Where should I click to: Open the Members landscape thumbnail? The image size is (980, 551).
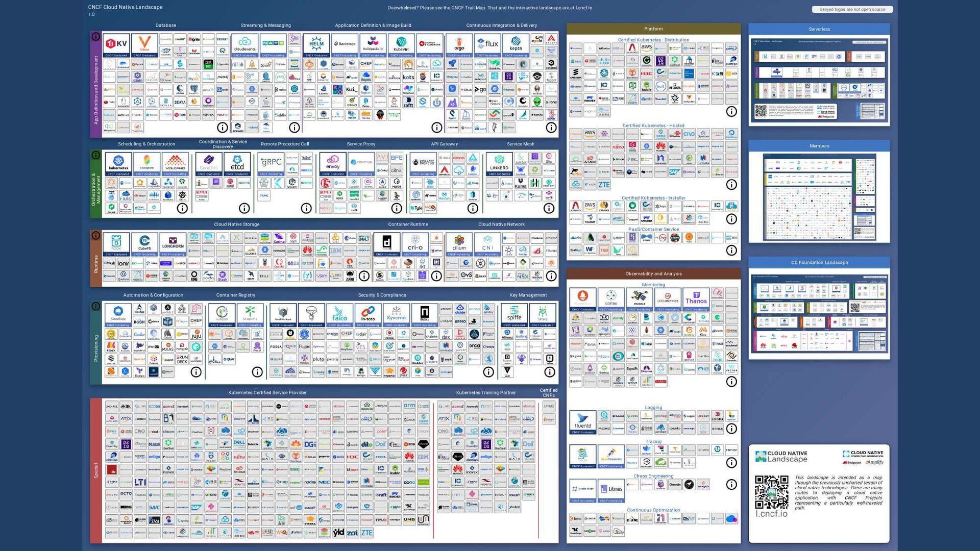point(819,197)
